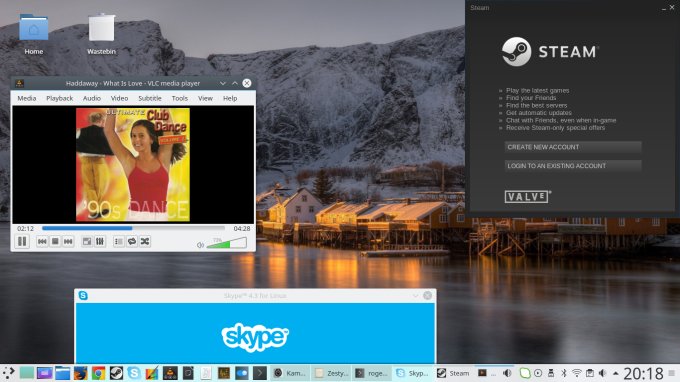Viewport: 680px width, 382px height.
Task: Skip to next track in VLC
Action: (68, 242)
